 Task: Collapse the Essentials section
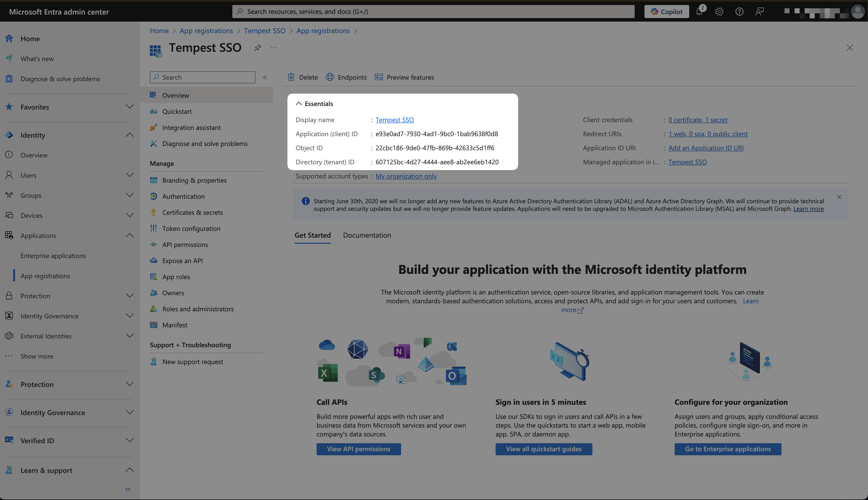pos(299,104)
